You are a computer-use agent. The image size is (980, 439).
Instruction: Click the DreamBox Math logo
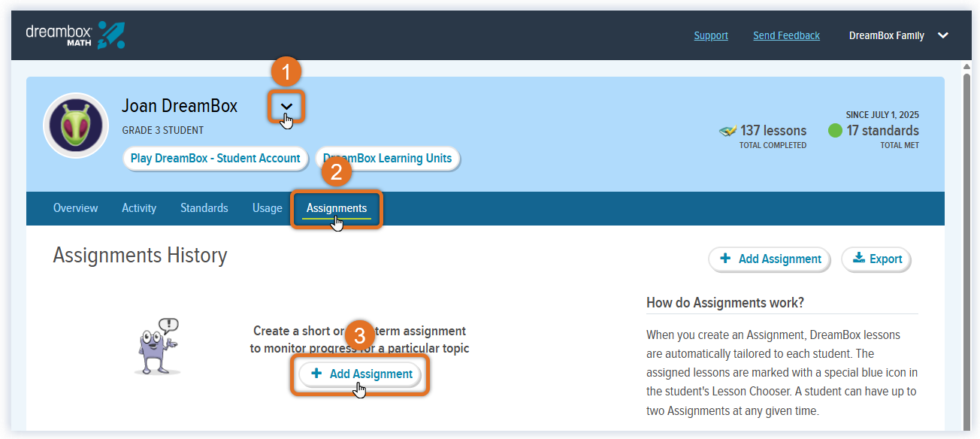(x=75, y=35)
